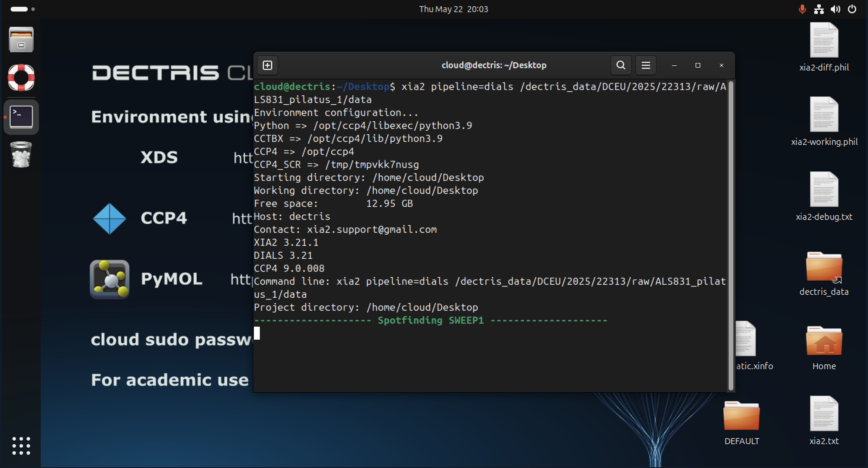Viewport: 868px width, 468px height.
Task: Click the terminal title 'cloud@dectris: ~/Desktop'
Action: pos(494,65)
